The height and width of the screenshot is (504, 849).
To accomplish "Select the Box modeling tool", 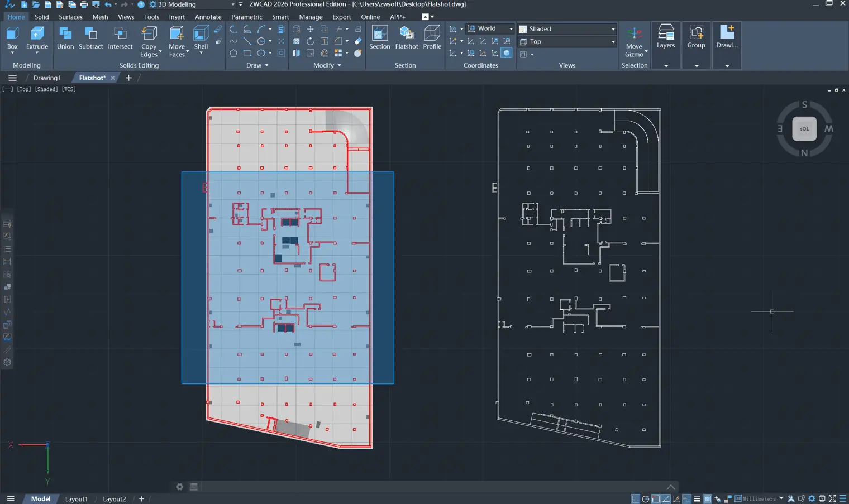I will click(x=12, y=39).
